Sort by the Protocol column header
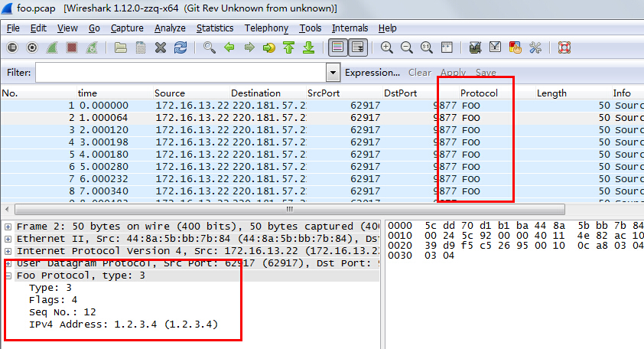This screenshot has height=349, width=644. [497, 93]
